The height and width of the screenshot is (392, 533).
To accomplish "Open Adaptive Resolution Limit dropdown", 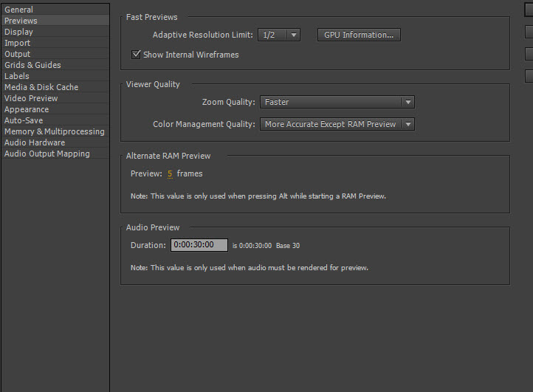I will [279, 35].
